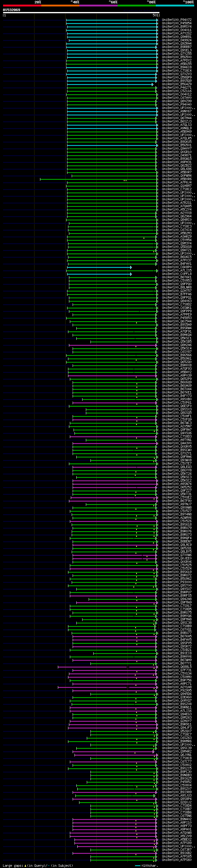Open hit UniRef100_O04011
197x868 pixels.
(177, 30)
